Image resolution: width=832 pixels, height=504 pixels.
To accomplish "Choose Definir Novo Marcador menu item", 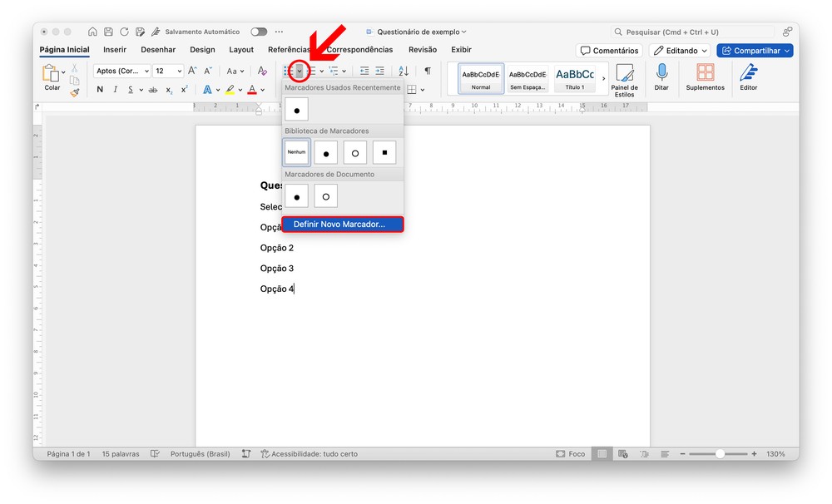I will pyautogui.click(x=342, y=225).
